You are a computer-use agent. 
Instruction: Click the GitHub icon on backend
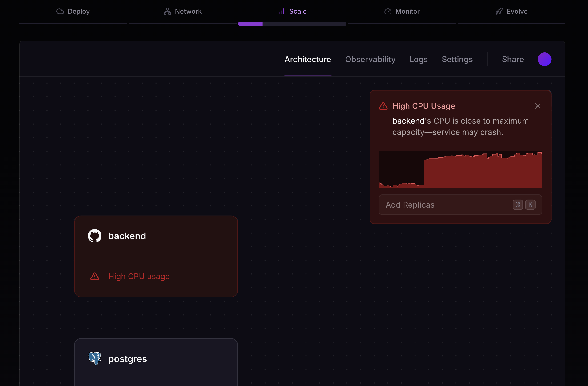point(95,236)
